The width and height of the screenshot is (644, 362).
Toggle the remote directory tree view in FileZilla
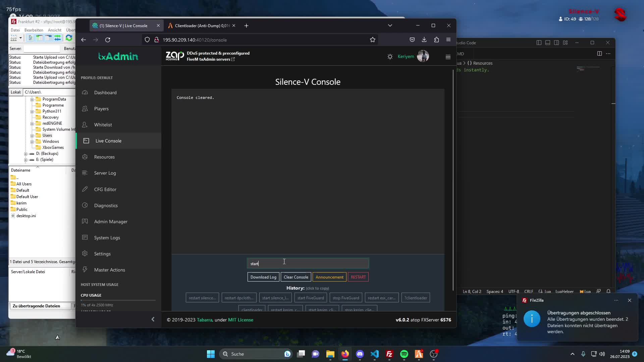(49, 38)
